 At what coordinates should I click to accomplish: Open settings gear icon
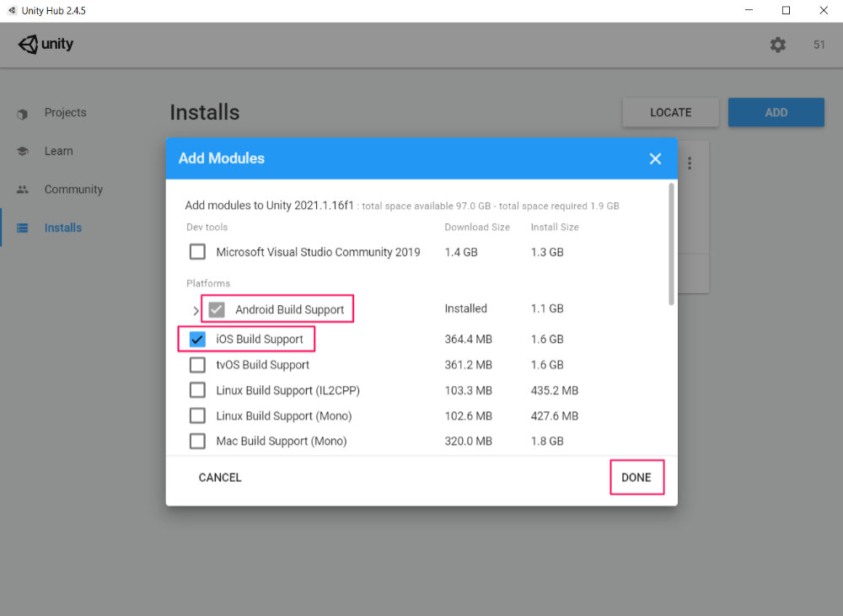pyautogui.click(x=777, y=45)
